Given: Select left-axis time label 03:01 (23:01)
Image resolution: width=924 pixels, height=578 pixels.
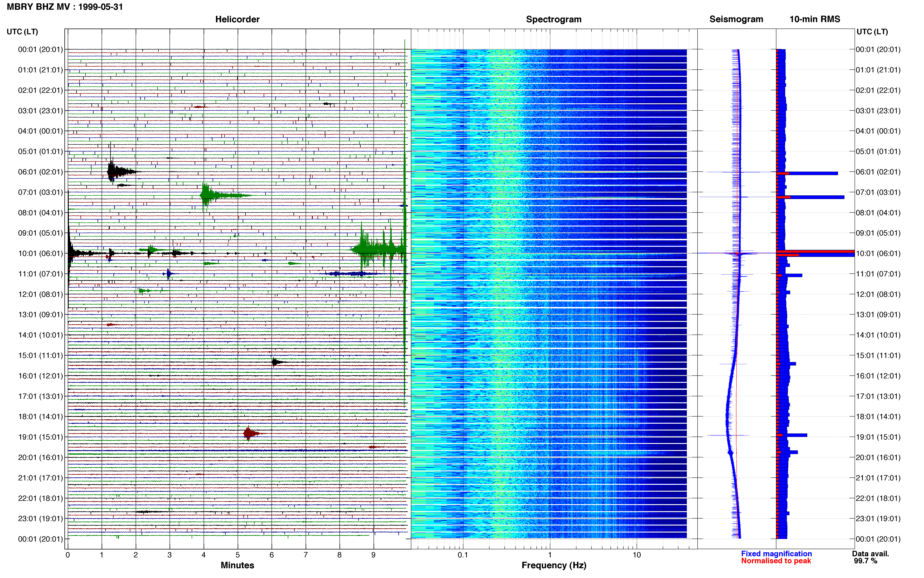Looking at the screenshot, I should pyautogui.click(x=41, y=111).
